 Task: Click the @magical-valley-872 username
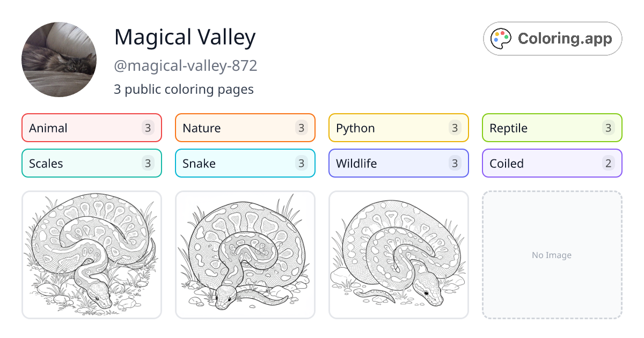[186, 65]
